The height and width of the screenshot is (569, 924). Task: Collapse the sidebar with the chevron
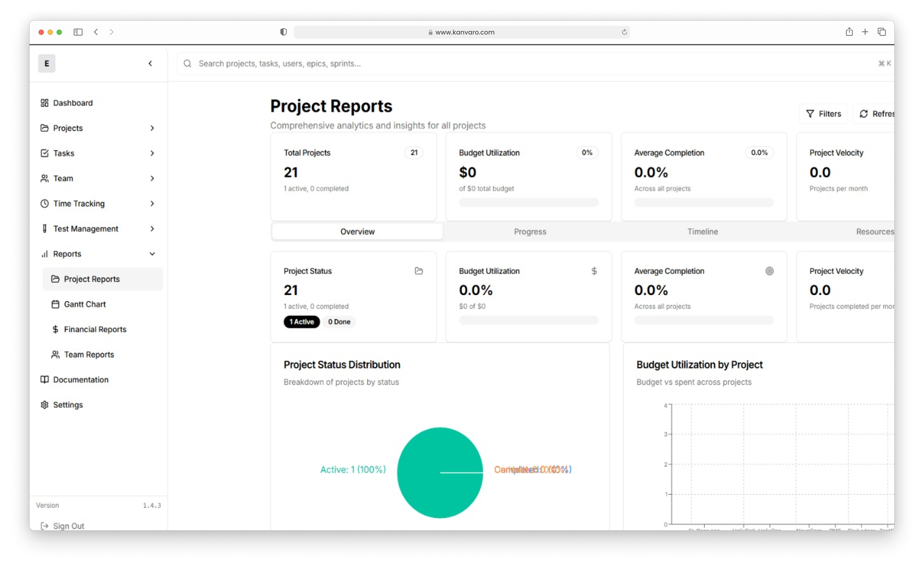point(150,63)
